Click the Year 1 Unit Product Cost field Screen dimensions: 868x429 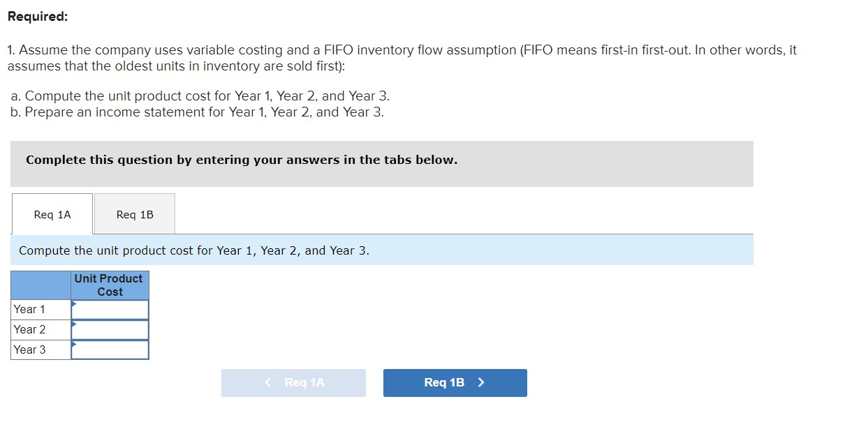pos(110,308)
